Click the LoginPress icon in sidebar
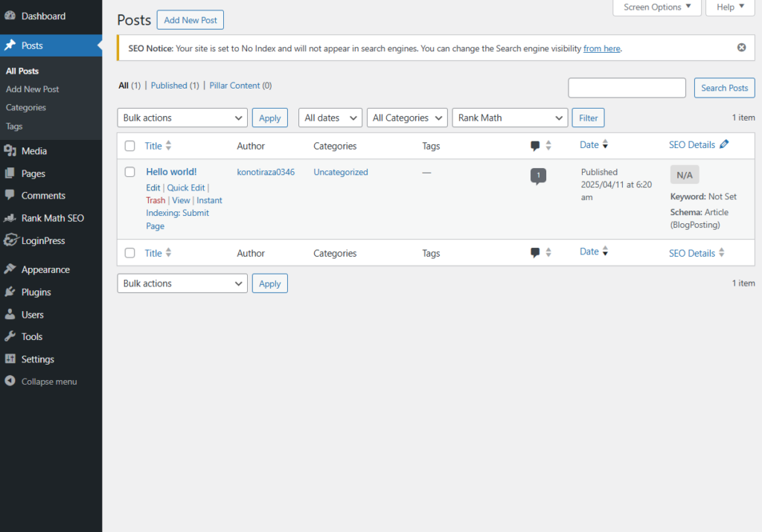Image resolution: width=762 pixels, height=532 pixels. 10,240
